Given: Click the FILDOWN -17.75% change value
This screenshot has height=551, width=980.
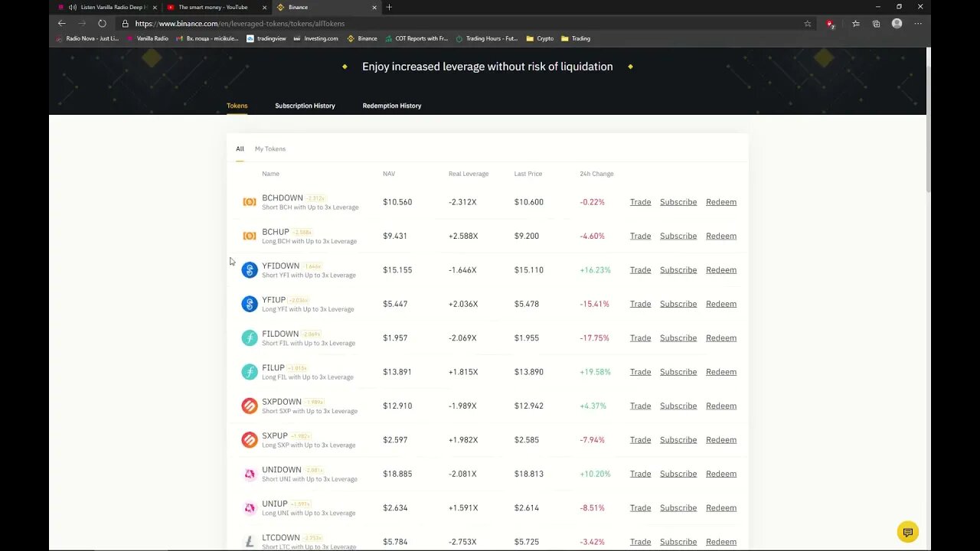Looking at the screenshot, I should click(x=594, y=337).
